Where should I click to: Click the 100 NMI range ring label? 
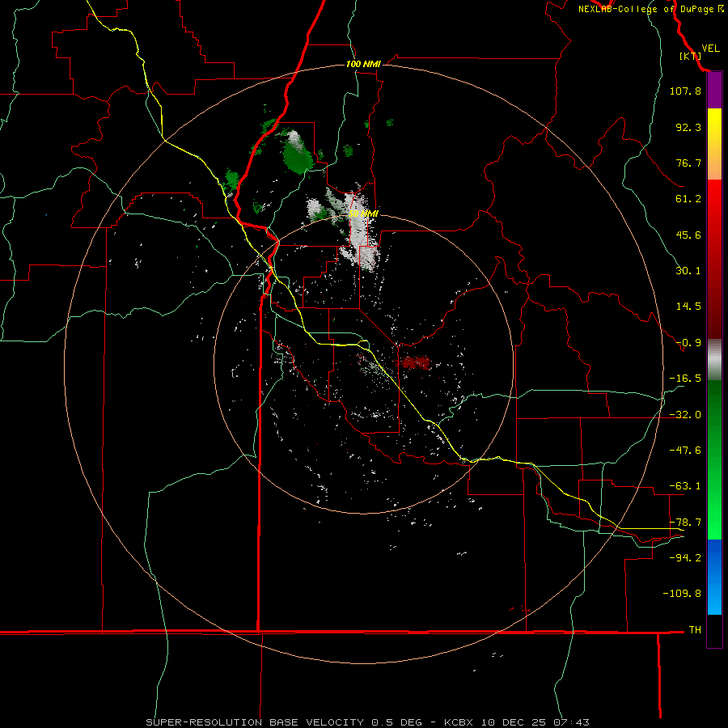pos(363,64)
